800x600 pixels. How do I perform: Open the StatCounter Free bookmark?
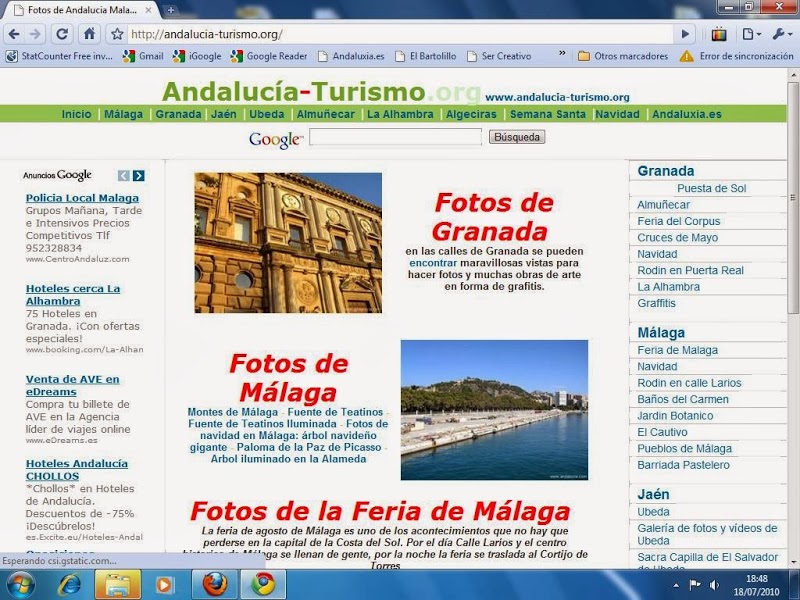coord(59,56)
